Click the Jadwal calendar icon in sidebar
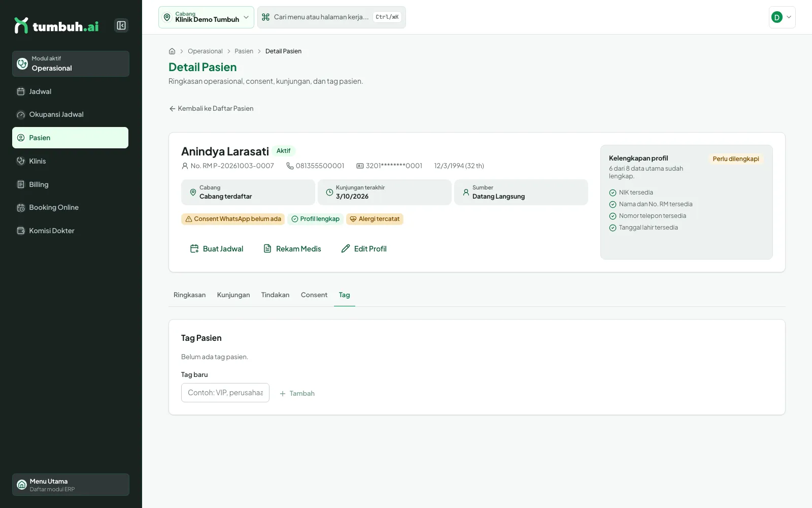Image resolution: width=812 pixels, height=508 pixels. pos(21,91)
